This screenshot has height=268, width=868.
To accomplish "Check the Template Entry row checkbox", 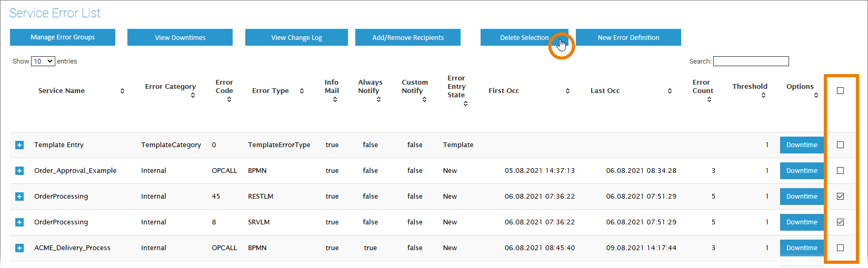I will click(840, 145).
